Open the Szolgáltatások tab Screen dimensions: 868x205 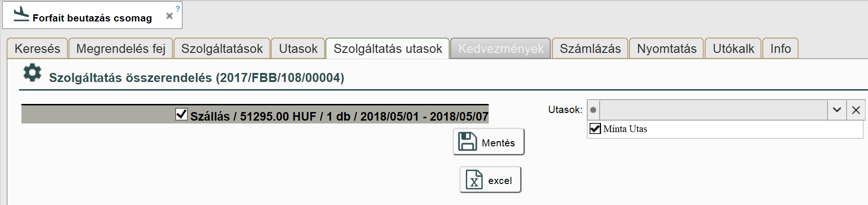222,49
